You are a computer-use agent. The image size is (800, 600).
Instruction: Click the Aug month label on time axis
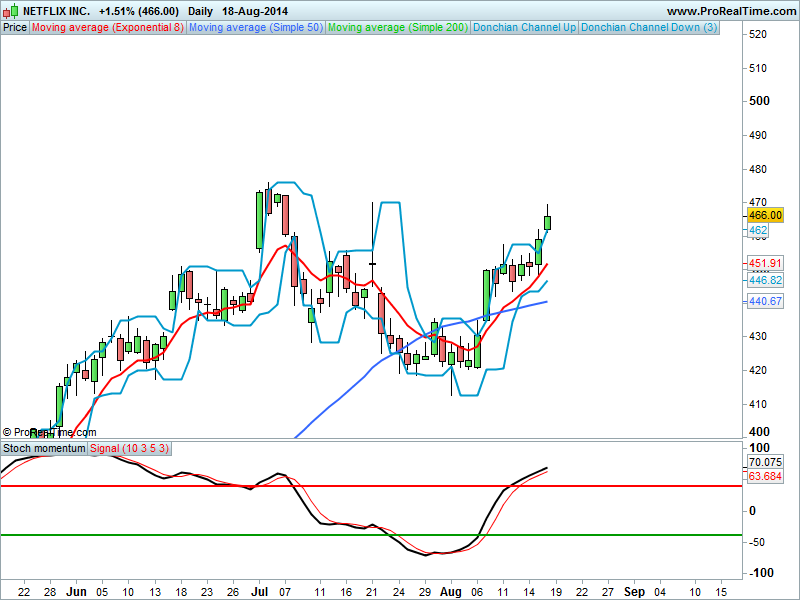click(x=451, y=592)
